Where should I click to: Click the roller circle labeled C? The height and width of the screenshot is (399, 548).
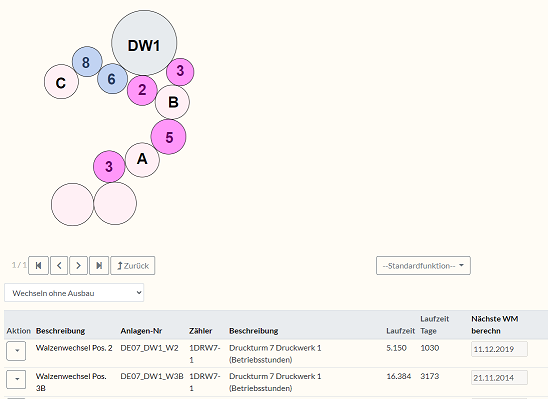(61, 81)
